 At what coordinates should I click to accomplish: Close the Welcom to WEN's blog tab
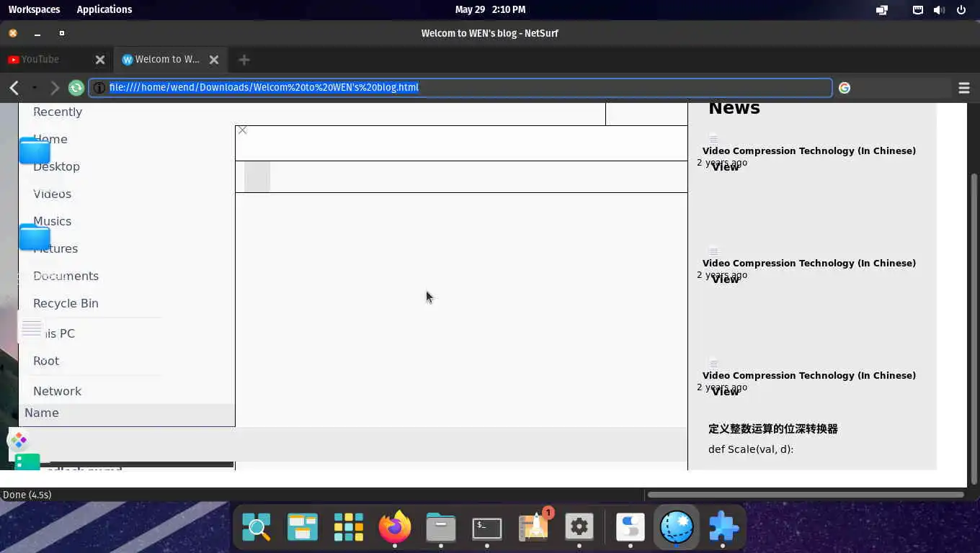coord(214,60)
